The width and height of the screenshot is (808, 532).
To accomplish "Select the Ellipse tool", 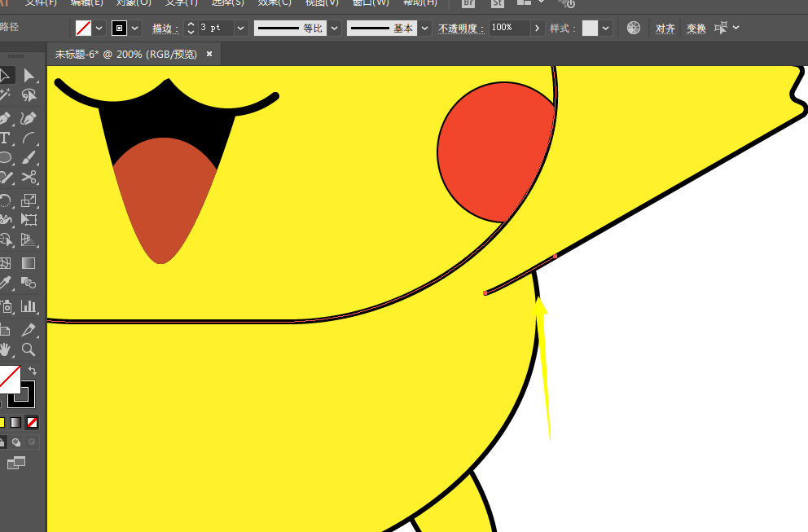I will click(x=5, y=158).
